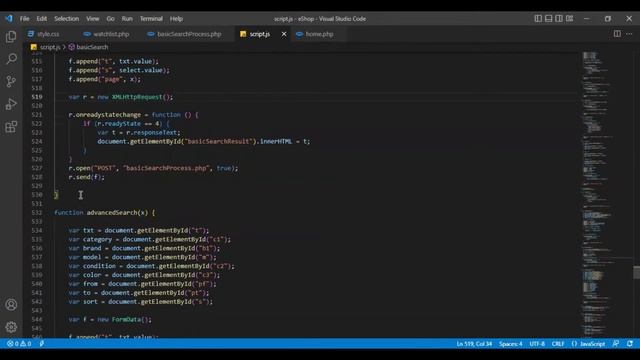Image resolution: width=640 pixels, height=360 pixels.
Task: Open Customize Layout icon
Action: coord(569,18)
